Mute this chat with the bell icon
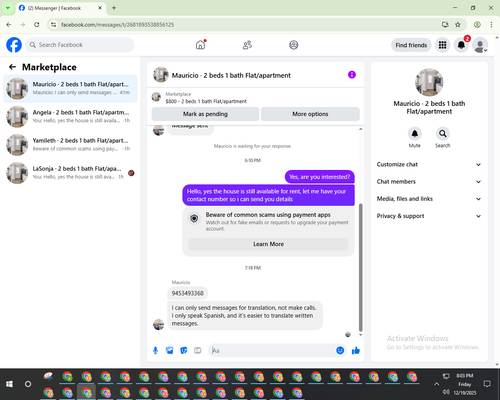 coord(415,134)
